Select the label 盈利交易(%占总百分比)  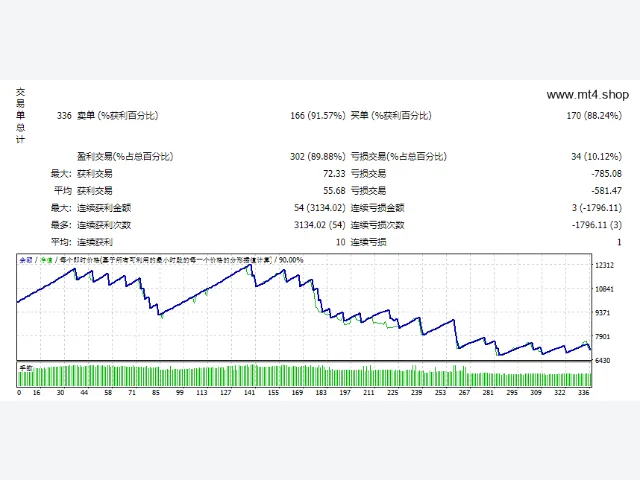click(x=125, y=156)
